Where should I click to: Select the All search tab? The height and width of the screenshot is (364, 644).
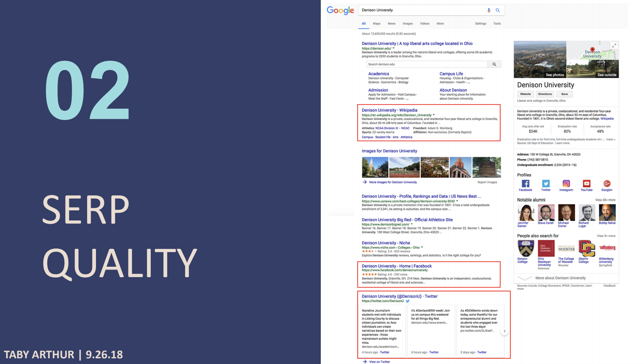coord(364,24)
